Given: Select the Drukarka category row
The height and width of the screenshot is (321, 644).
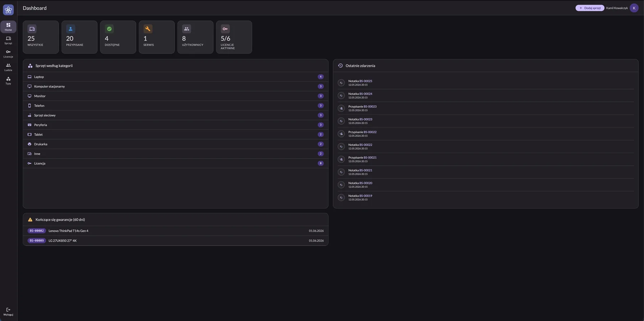Looking at the screenshot, I should point(176,144).
